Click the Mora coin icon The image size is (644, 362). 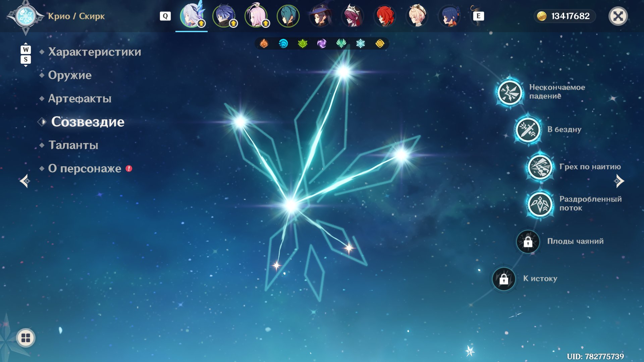(x=542, y=16)
